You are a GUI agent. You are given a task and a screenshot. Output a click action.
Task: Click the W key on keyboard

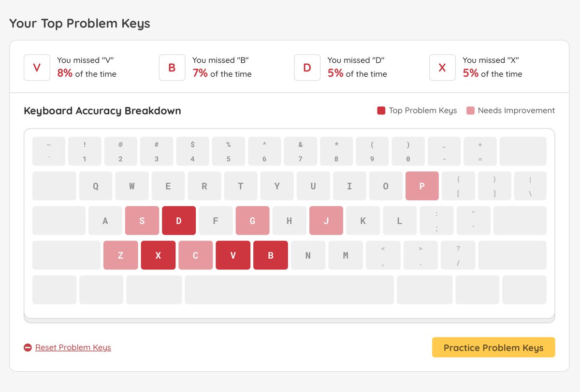[x=132, y=186]
